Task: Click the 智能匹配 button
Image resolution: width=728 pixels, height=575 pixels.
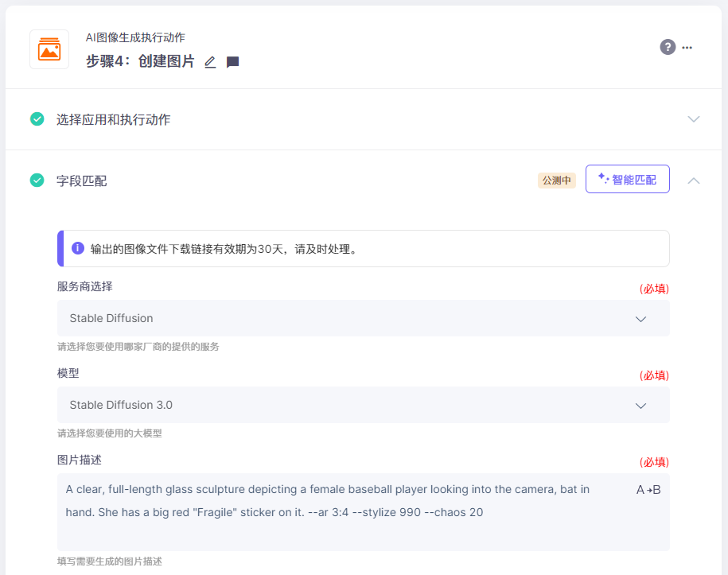Action: (627, 179)
